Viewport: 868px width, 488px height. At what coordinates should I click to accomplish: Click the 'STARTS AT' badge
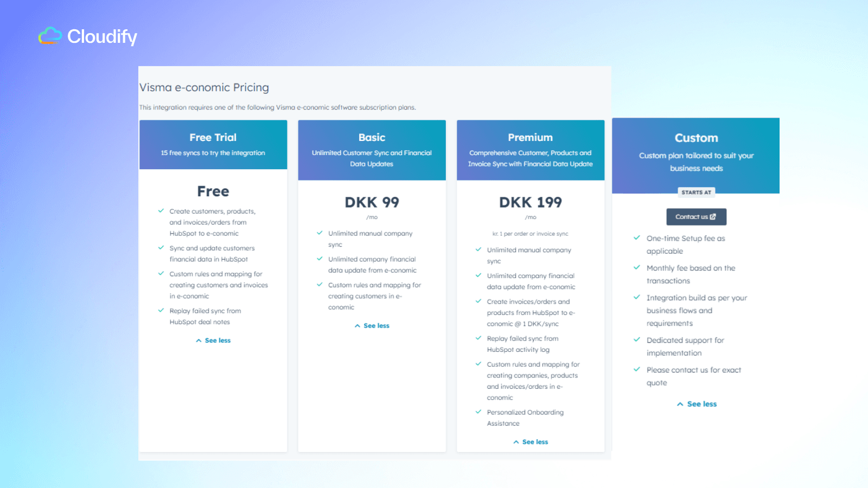[x=697, y=192]
